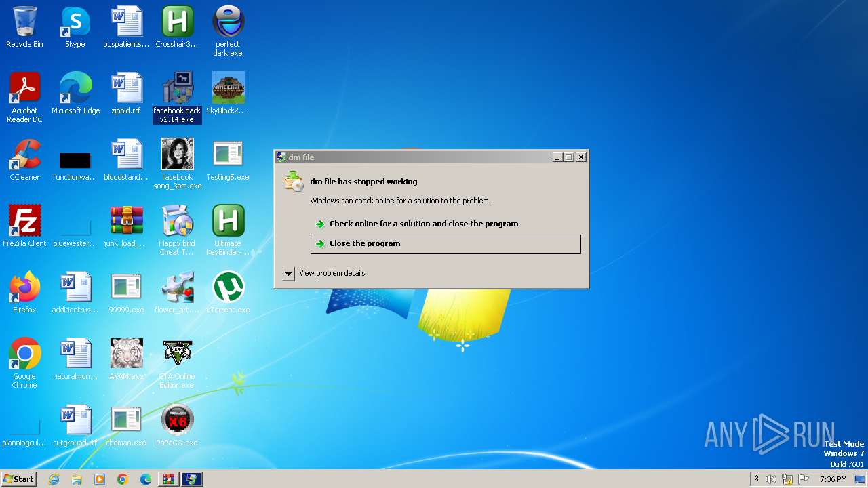The width and height of the screenshot is (868, 488).
Task: Select the Google Chrome desktop shortcut
Action: pos(24,364)
